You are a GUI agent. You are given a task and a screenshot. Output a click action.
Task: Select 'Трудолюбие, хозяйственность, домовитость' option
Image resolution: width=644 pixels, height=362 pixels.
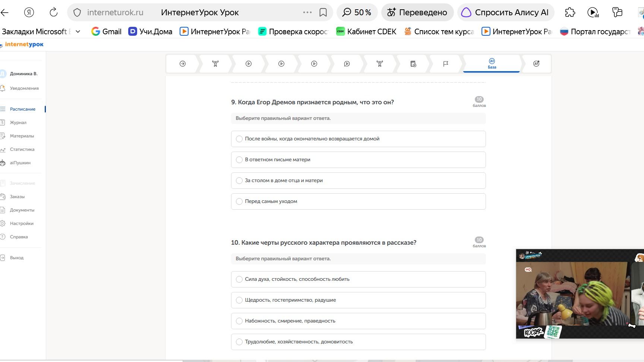coord(358,342)
